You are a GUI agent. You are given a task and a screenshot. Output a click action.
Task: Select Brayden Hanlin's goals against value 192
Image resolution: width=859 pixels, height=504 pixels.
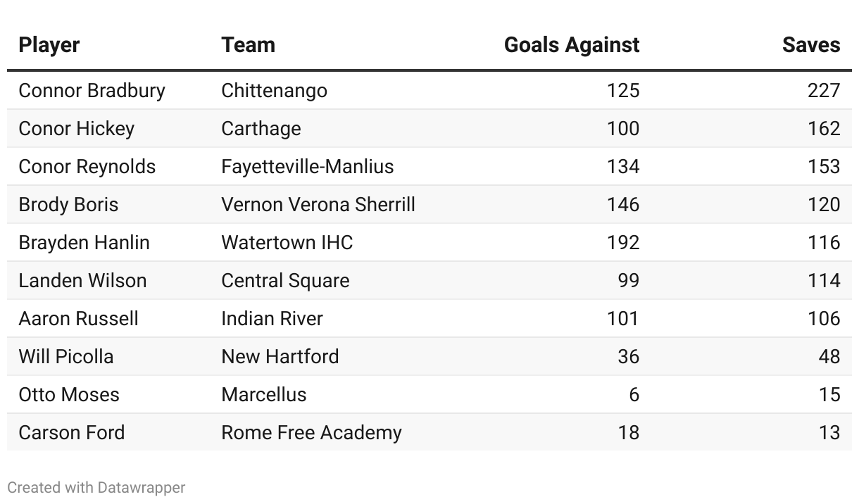click(622, 243)
